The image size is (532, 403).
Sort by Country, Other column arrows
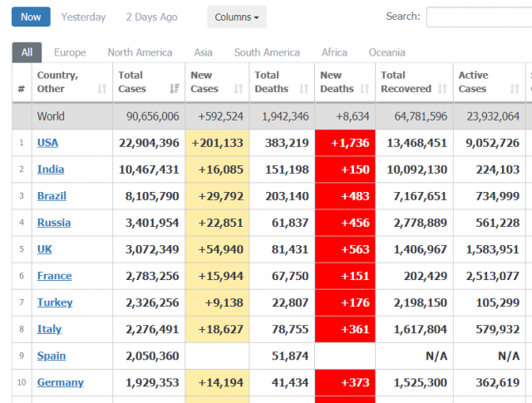101,89
